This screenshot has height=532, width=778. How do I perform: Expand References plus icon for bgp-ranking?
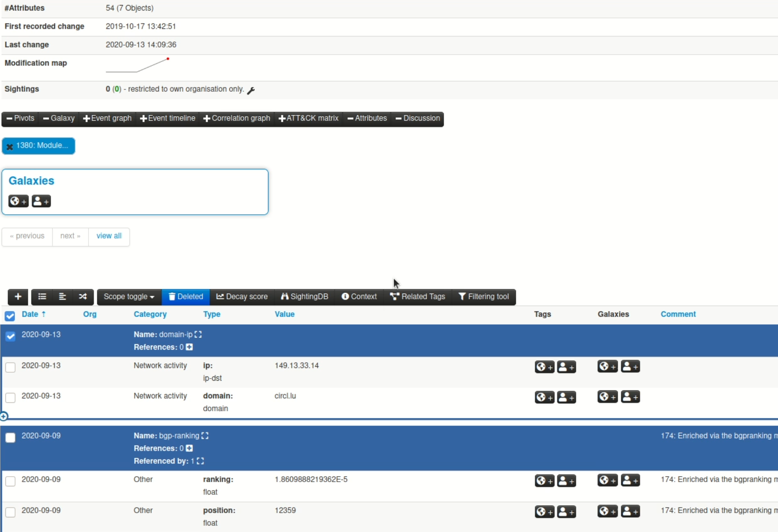pyautogui.click(x=190, y=449)
